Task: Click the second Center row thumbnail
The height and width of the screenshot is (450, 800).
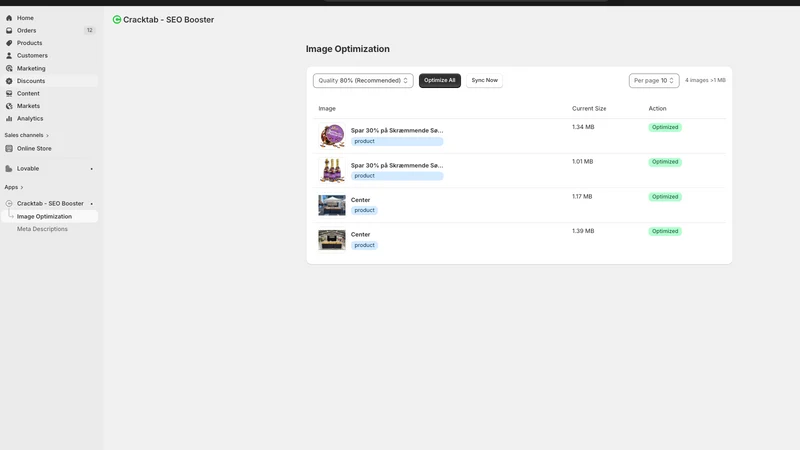Action: pos(332,240)
